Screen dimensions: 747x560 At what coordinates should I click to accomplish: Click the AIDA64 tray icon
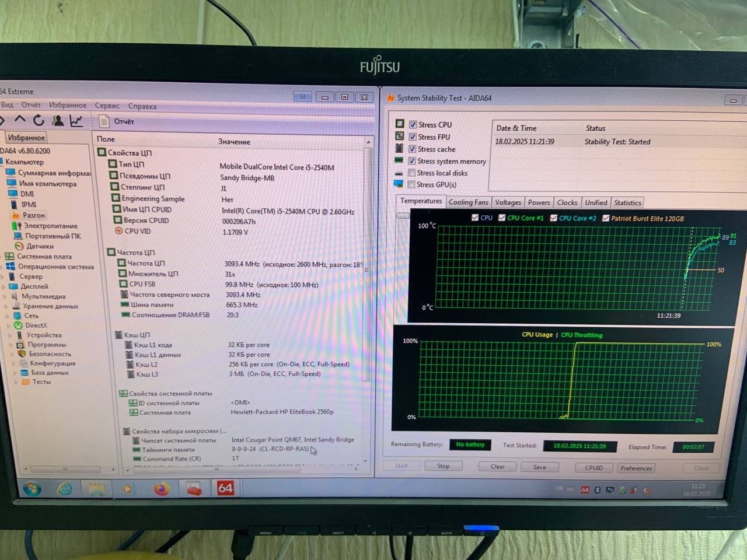(x=585, y=490)
